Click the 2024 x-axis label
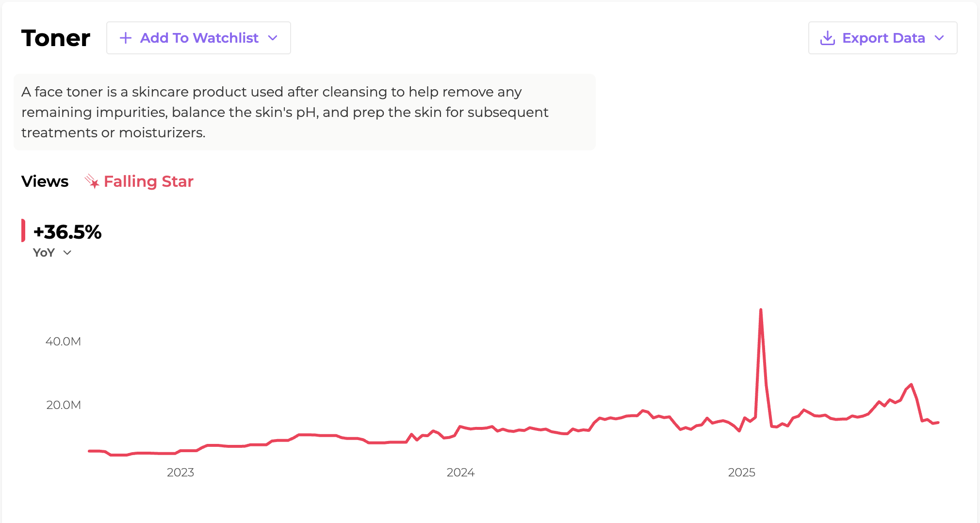 coord(460,473)
